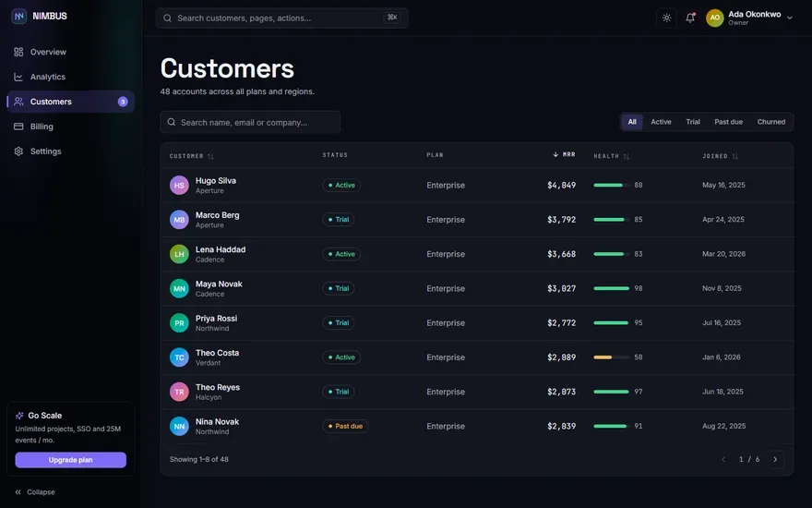
Task: Sort by the Customer column header
Action: [x=192, y=156]
